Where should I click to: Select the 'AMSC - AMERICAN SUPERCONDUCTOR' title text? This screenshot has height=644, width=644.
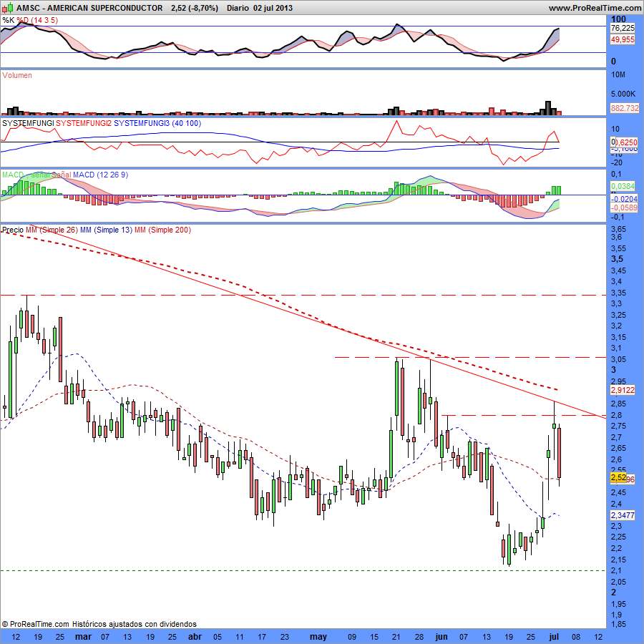tap(89, 8)
